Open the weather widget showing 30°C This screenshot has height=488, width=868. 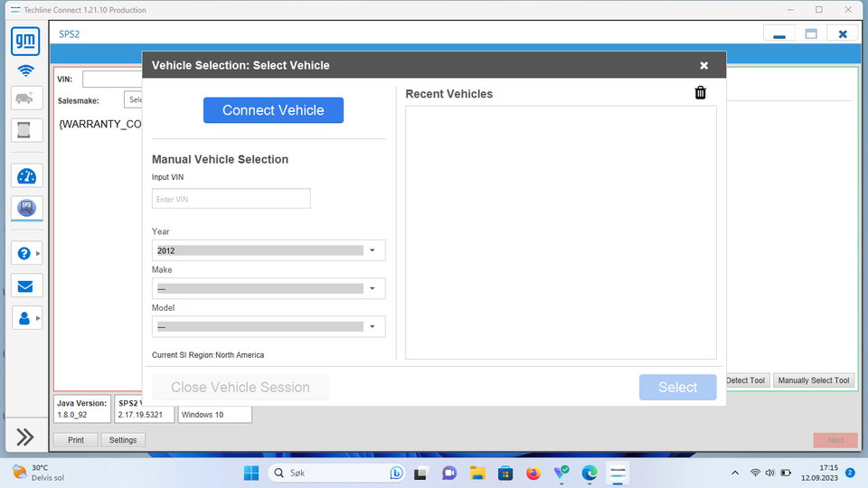tap(38, 473)
